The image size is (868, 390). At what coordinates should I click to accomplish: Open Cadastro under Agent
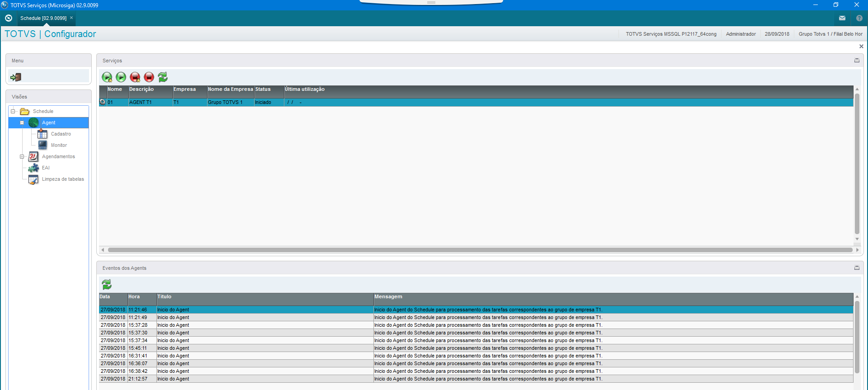coord(61,134)
